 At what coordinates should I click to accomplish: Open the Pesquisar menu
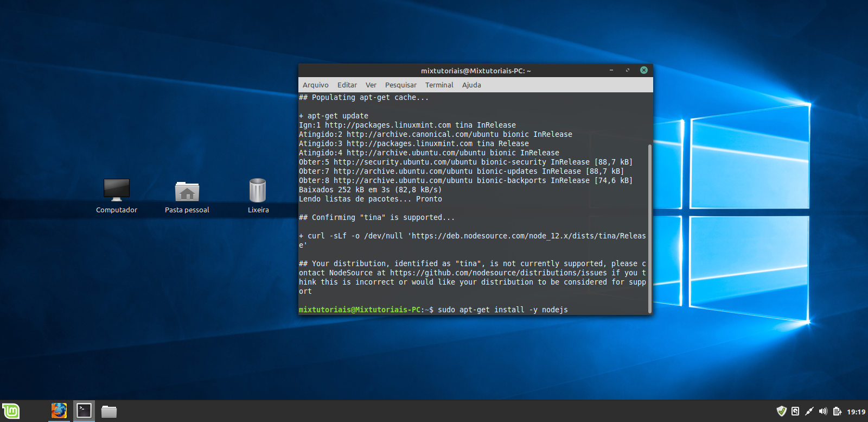[x=401, y=85]
